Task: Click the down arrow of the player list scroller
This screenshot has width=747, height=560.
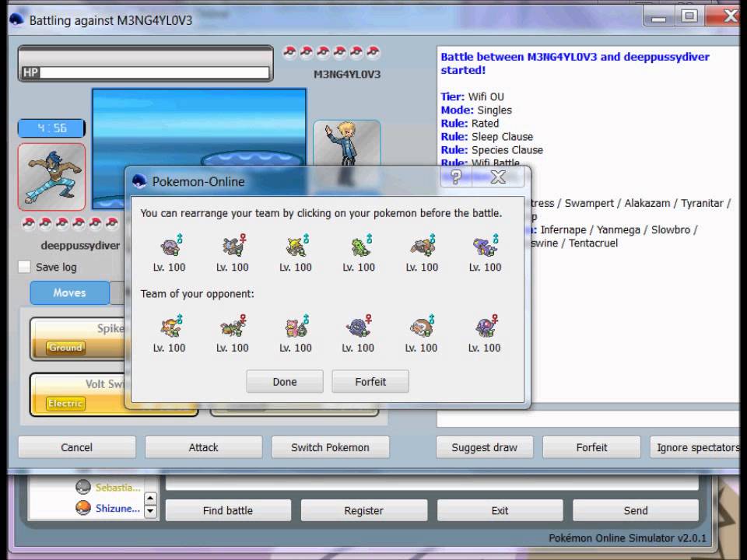Action: click(150, 512)
